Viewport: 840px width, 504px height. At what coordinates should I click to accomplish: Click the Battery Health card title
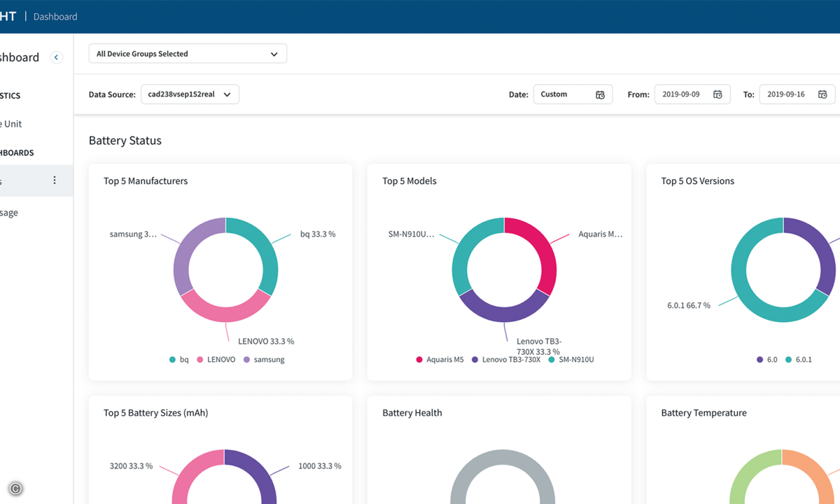pyautogui.click(x=412, y=413)
